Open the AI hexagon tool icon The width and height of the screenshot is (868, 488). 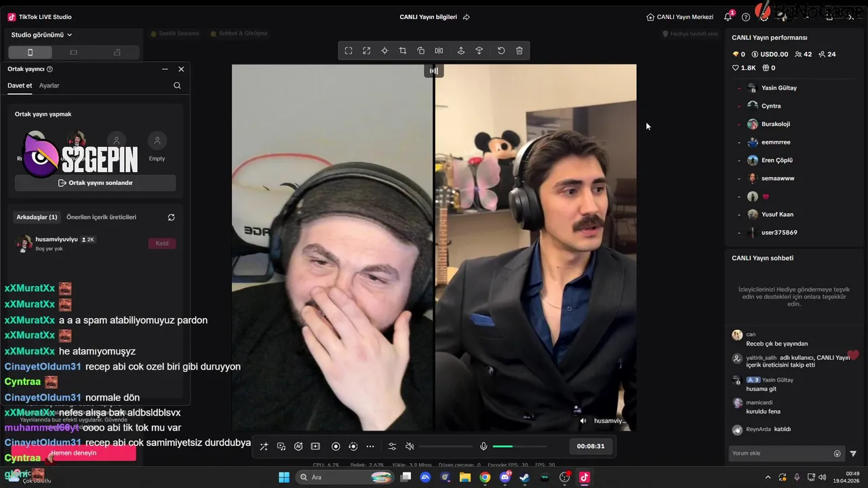(298, 446)
